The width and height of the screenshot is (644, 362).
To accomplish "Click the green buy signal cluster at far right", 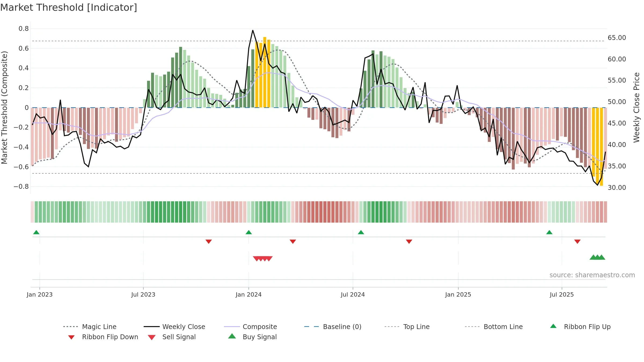I will (597, 257).
